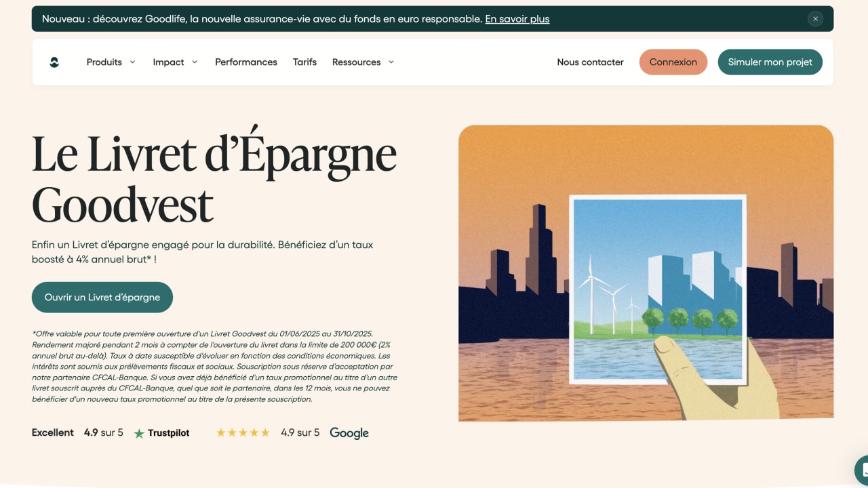Open the Nous contacter link
Viewport: 868px width, 488px height.
[590, 62]
